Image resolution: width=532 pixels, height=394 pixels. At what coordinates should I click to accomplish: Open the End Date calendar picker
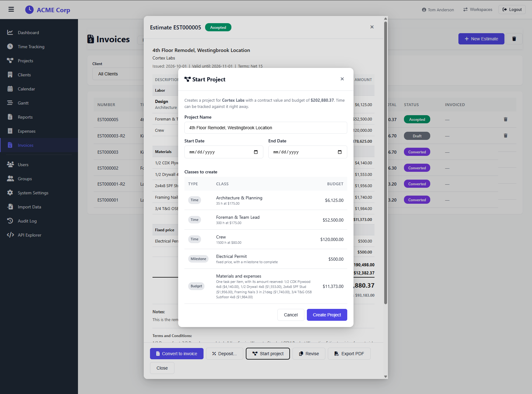point(340,152)
